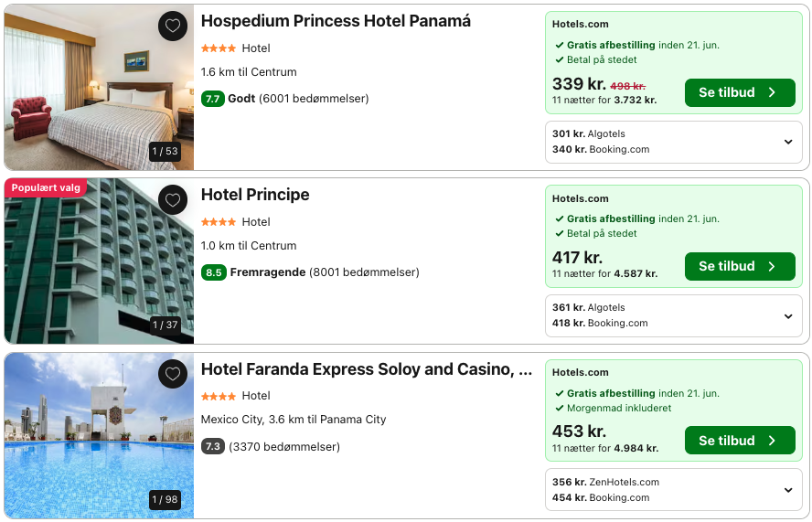Open Hospedium Princess Hotel Panamá title link

(336, 21)
